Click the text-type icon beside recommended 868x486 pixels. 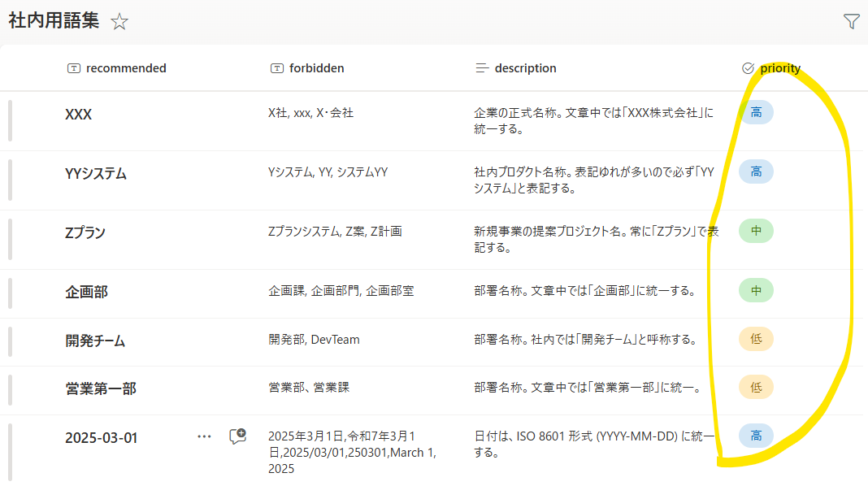tap(74, 68)
